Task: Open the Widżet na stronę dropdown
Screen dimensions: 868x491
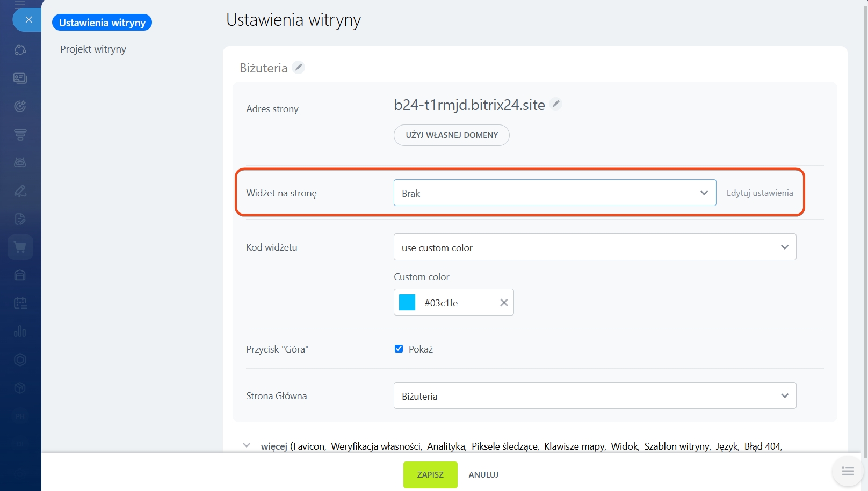Action: 554,193
